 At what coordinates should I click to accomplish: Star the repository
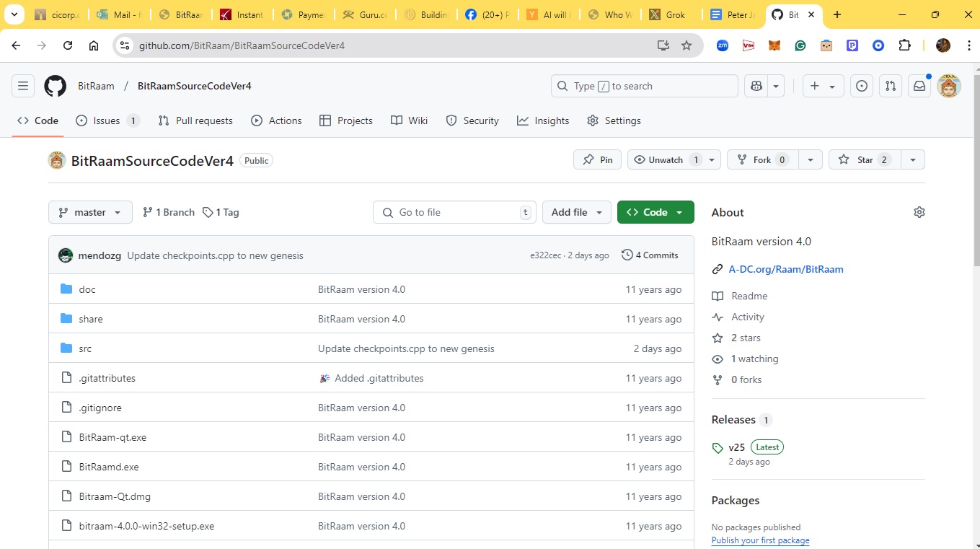tap(865, 160)
